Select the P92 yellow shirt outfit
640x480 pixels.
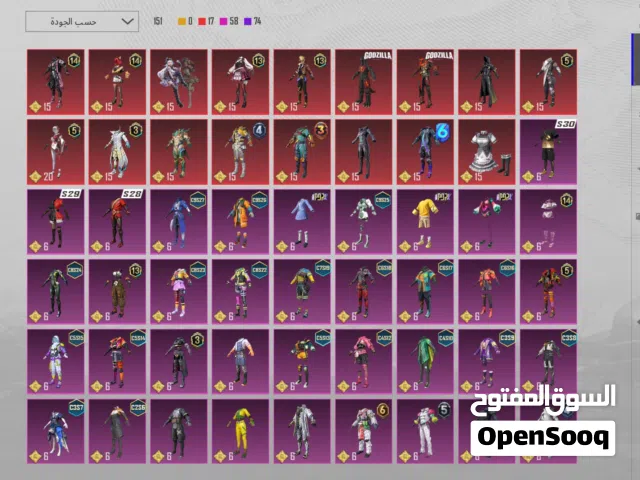(x=425, y=222)
